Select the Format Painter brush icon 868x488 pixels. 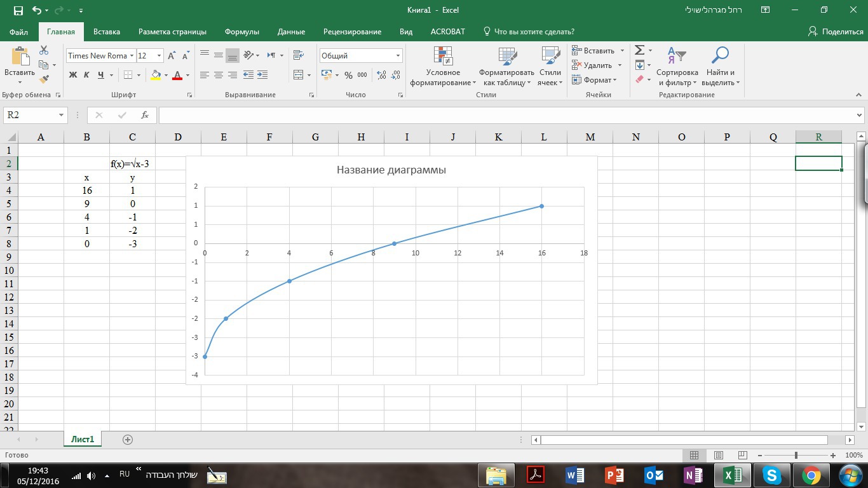click(x=44, y=79)
